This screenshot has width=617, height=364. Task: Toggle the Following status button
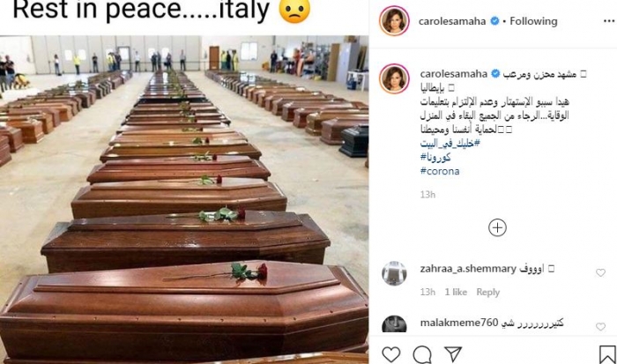(533, 21)
